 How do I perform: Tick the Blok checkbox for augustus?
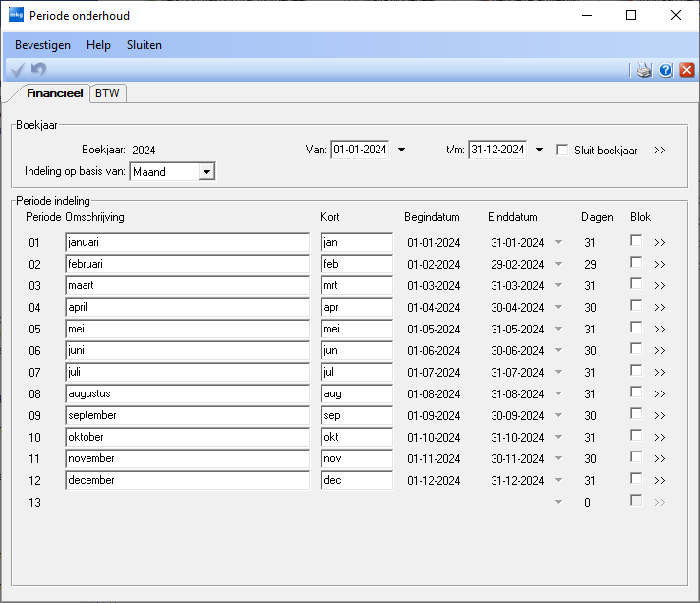pyautogui.click(x=636, y=392)
